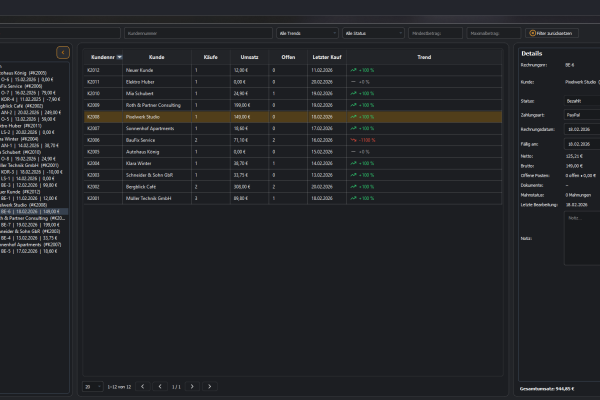
Task: Click the trend icon for Sonnenhof Apartments
Action: [353, 128]
